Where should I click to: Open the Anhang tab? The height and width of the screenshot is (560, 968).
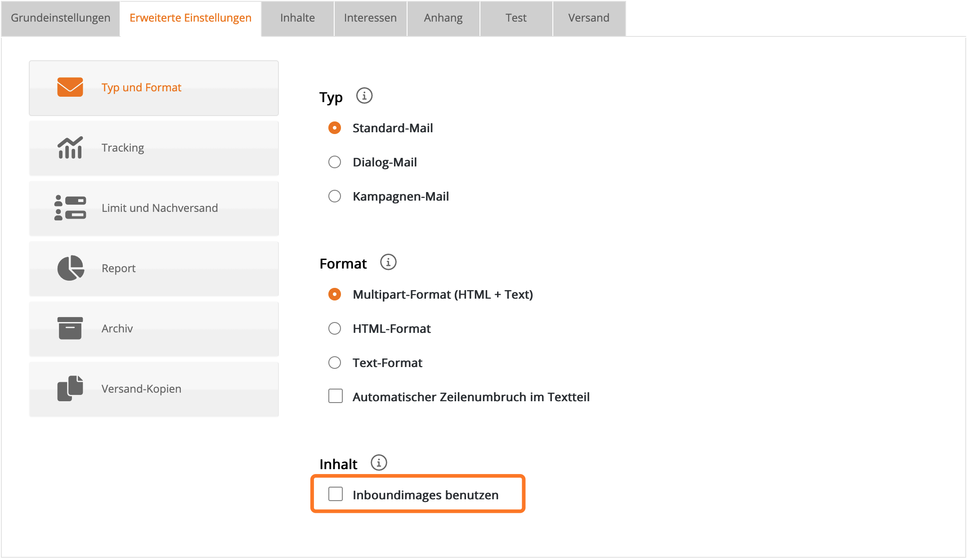coord(443,18)
